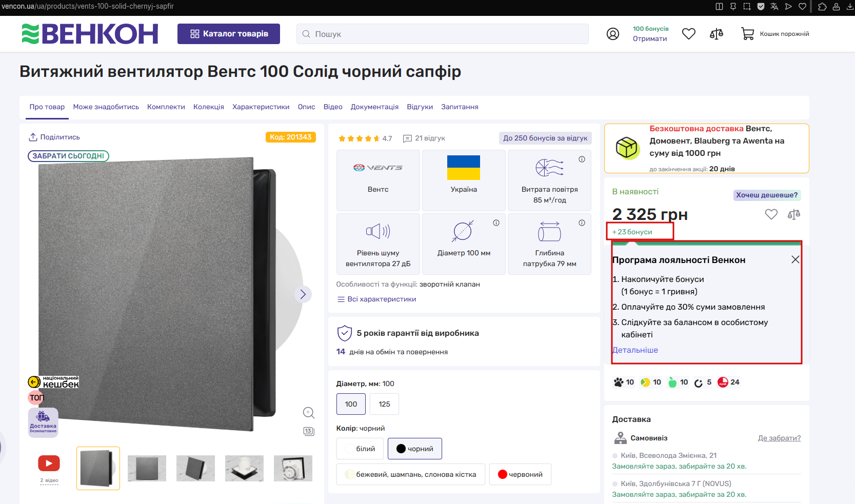Image resolution: width=855 pixels, height=504 pixels.
Task: Choose the червоний color option
Action: (520, 474)
